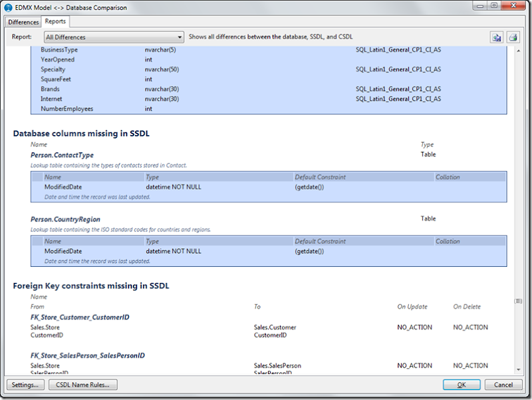Switch to the Differences tab
The height and width of the screenshot is (400, 532).
point(23,22)
